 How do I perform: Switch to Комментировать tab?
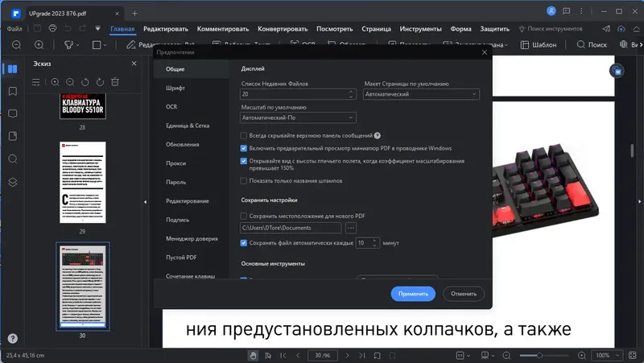223,29
